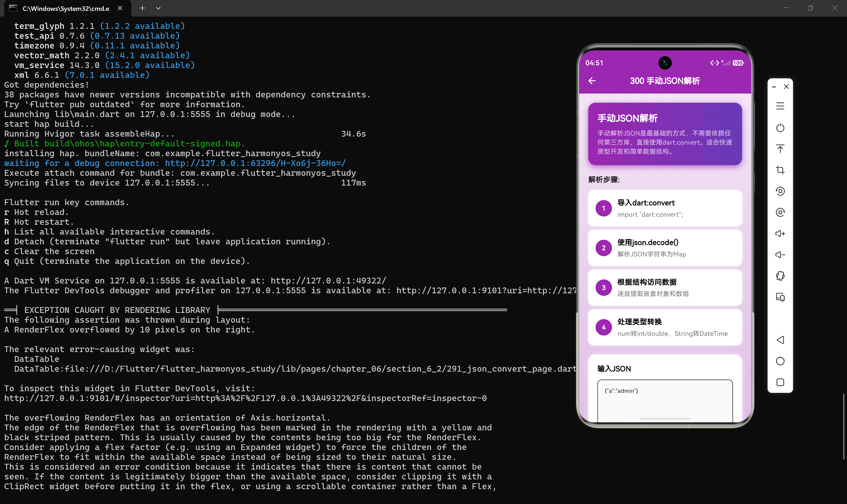Open the DevTools inspector URL
847x504 pixels.
(x=245, y=398)
